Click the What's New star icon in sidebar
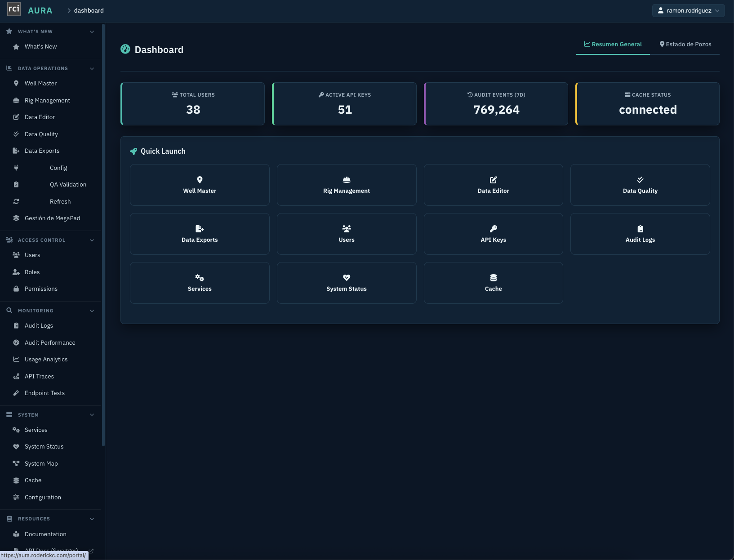The image size is (734, 560). pyautogui.click(x=16, y=47)
